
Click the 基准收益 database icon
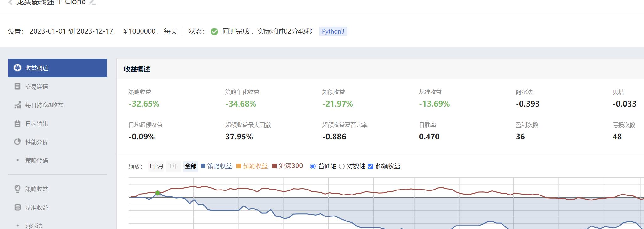pyautogui.click(x=18, y=207)
